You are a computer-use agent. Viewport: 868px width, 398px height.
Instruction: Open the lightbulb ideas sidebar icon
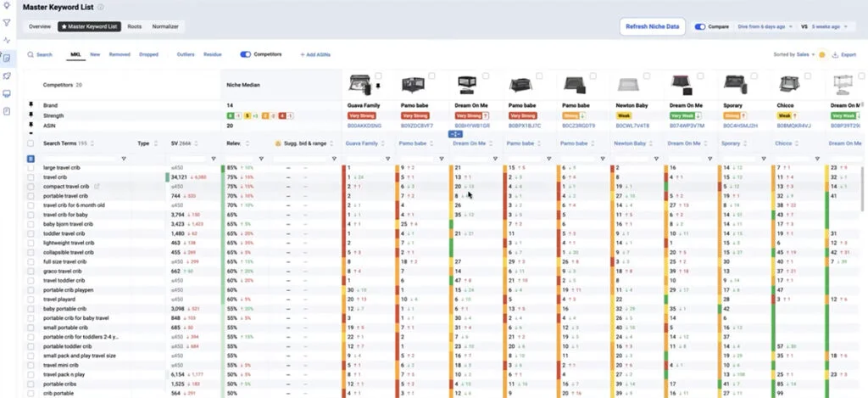(7, 5)
